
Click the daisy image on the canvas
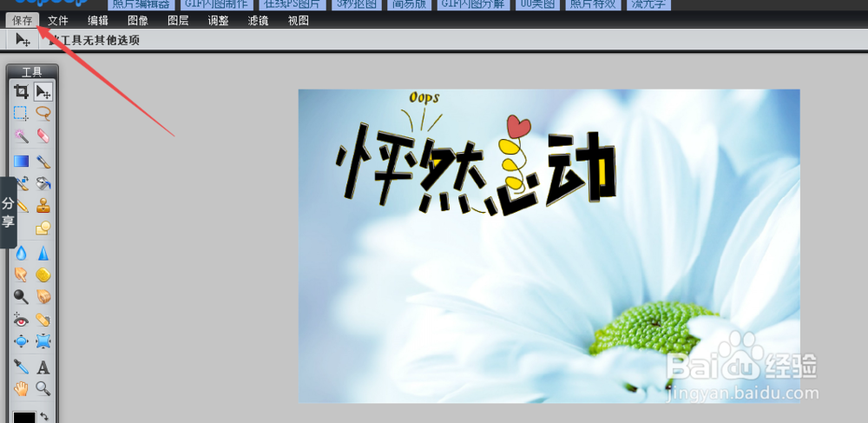549,246
